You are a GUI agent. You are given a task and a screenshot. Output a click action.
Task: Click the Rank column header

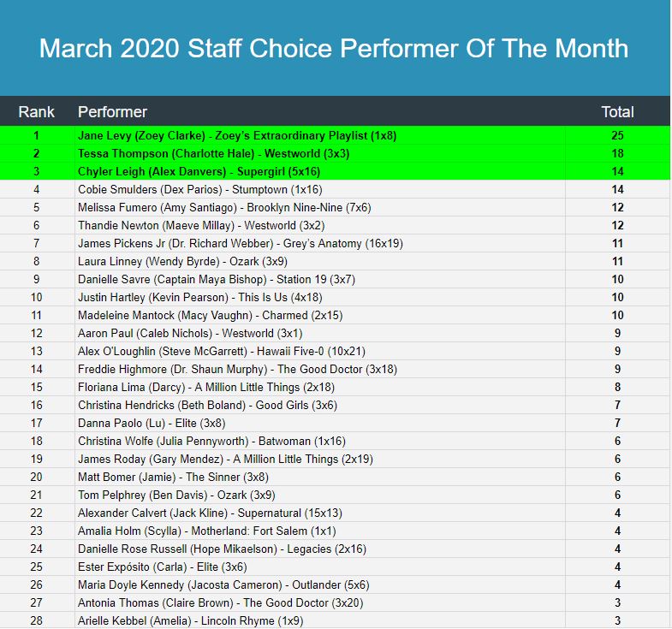coord(37,112)
